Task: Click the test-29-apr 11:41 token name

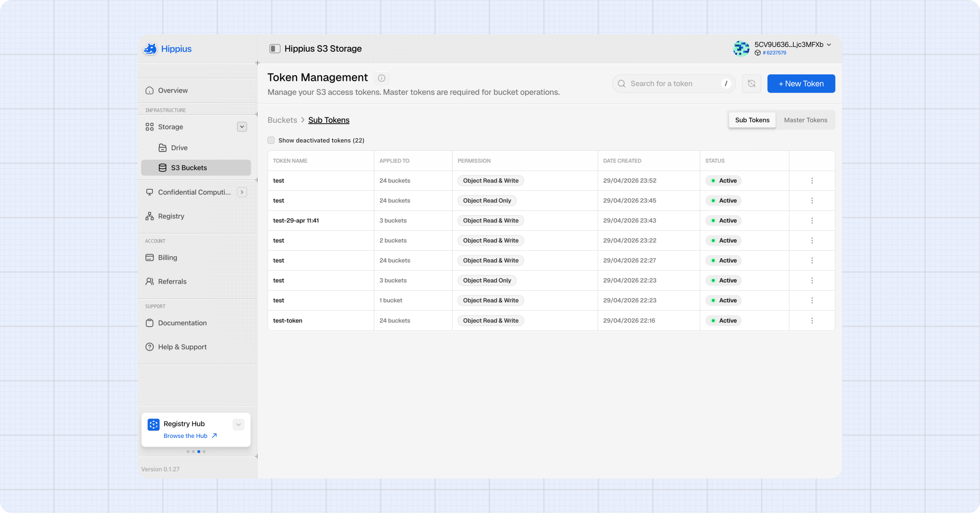Action: [x=296, y=221]
